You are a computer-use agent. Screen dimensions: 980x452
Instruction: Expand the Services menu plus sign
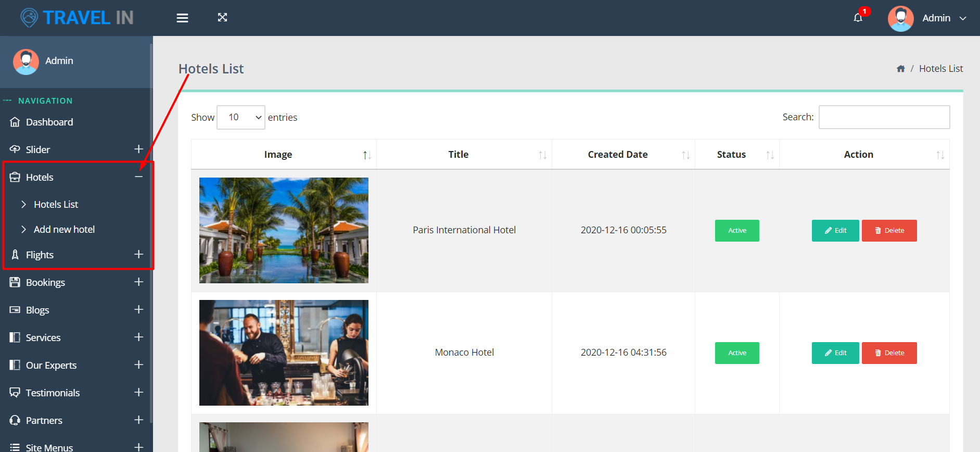pyautogui.click(x=138, y=337)
